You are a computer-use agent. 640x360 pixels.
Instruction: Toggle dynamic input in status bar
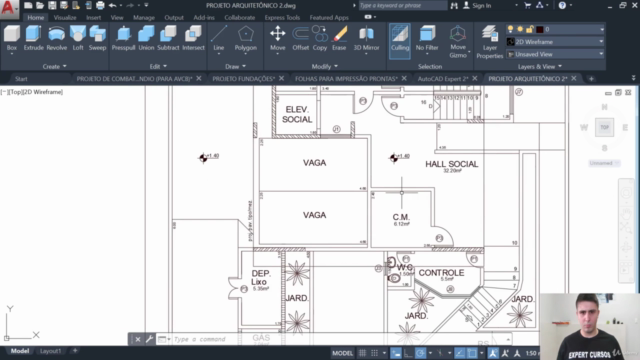396,353
